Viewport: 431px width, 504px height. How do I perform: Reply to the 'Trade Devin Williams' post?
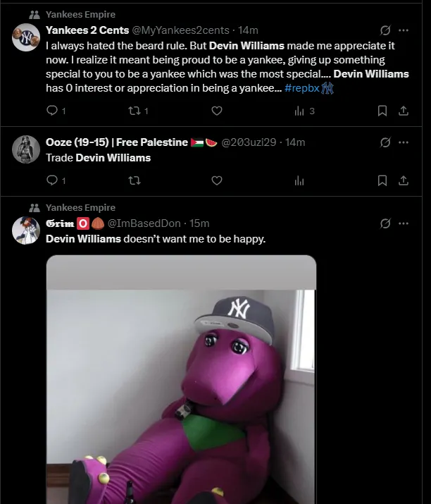pyautogui.click(x=51, y=180)
